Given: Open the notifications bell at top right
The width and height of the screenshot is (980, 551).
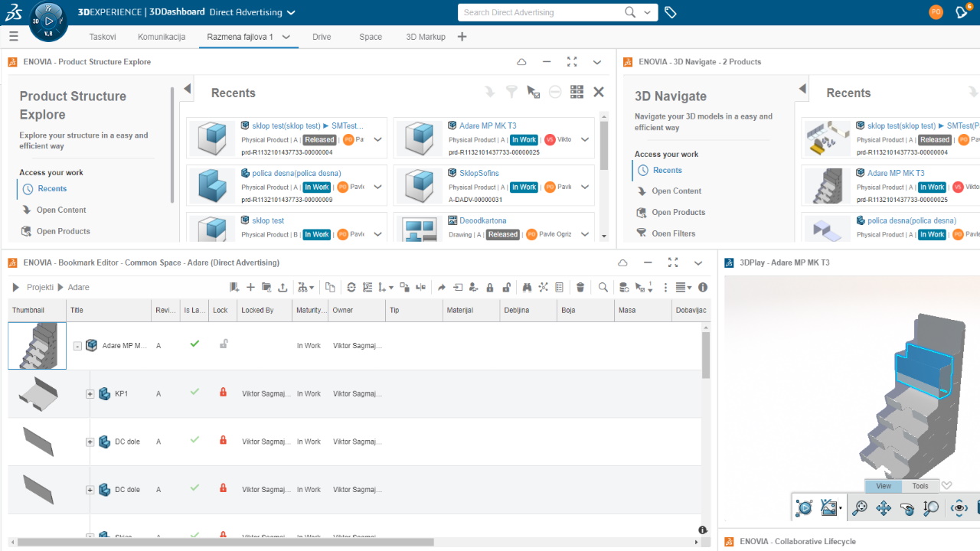Looking at the screenshot, I should (962, 11).
